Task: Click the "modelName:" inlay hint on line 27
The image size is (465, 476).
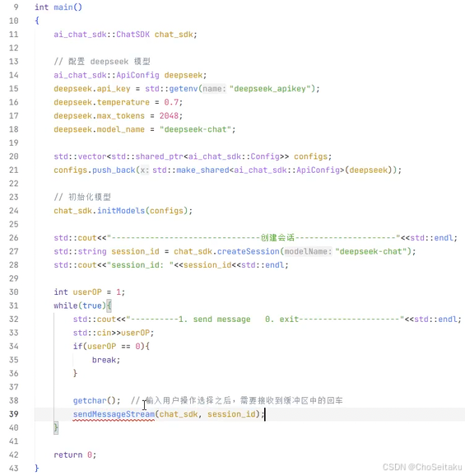Action: pos(308,251)
